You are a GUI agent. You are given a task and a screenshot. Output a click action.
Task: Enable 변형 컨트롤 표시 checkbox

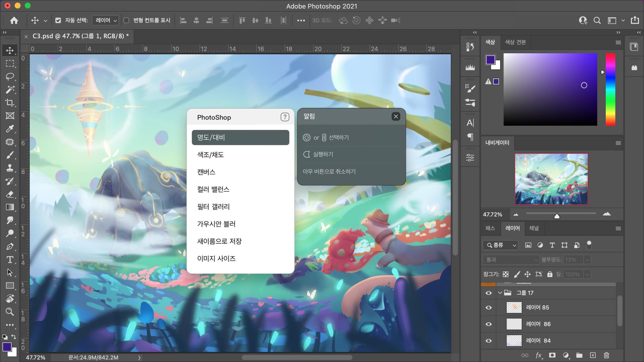(126, 20)
